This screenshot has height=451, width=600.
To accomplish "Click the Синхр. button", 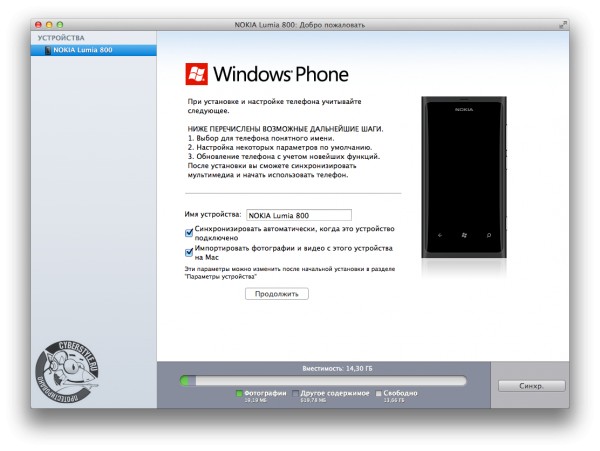I will tap(532, 386).
